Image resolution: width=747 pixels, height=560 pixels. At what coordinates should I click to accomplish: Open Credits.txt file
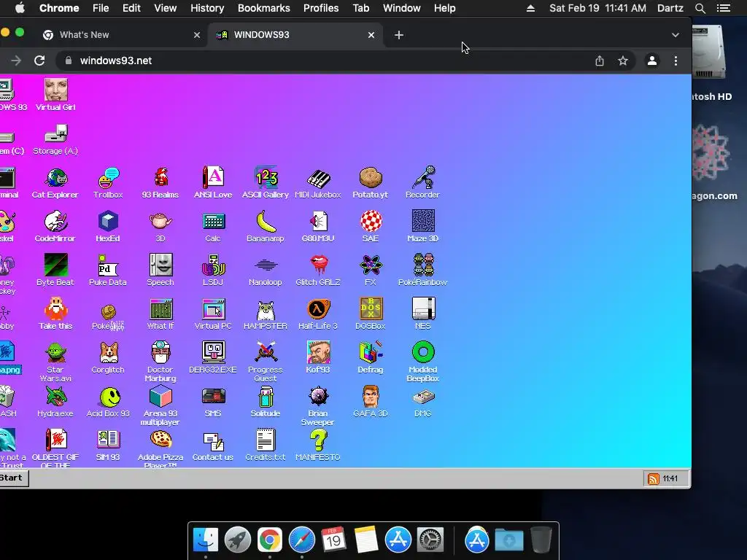pos(266,446)
